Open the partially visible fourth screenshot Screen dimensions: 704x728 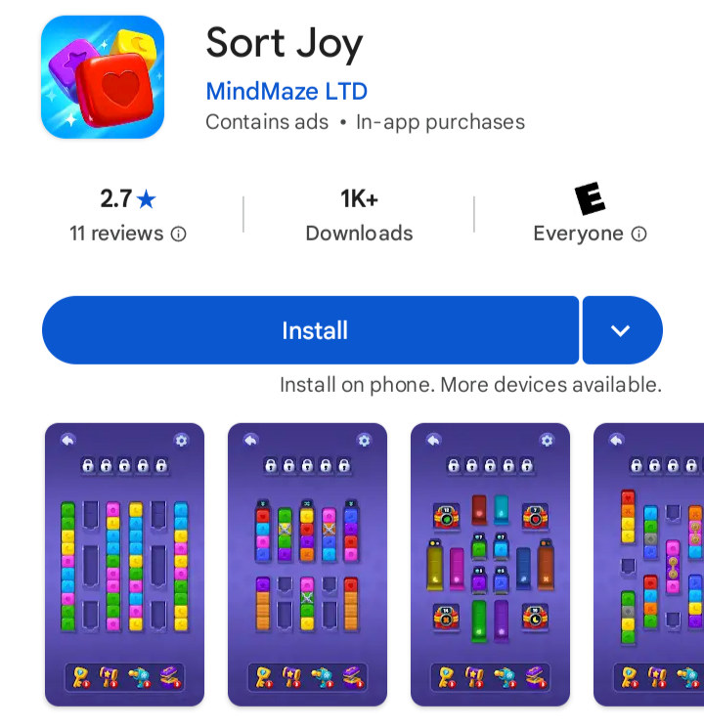pyautogui.click(x=648, y=565)
